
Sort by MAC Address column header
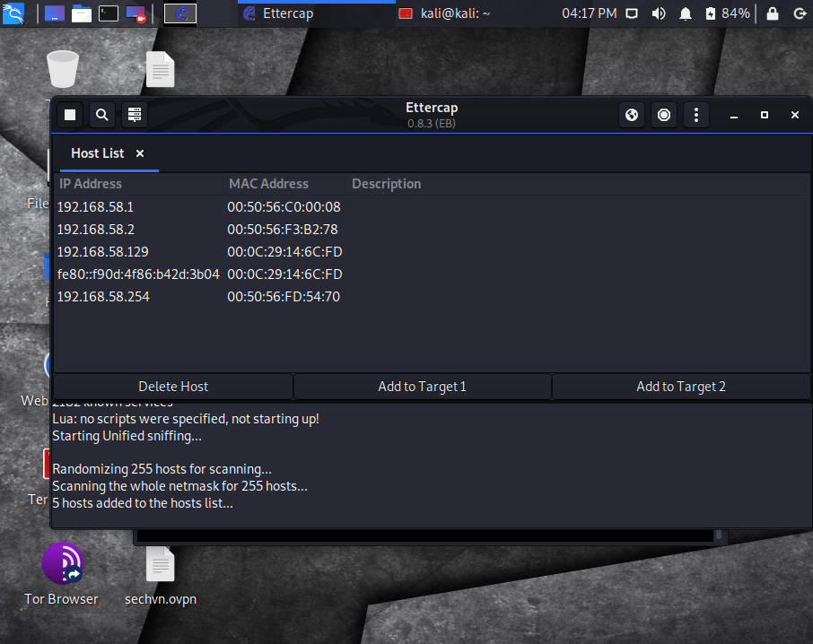click(x=284, y=184)
